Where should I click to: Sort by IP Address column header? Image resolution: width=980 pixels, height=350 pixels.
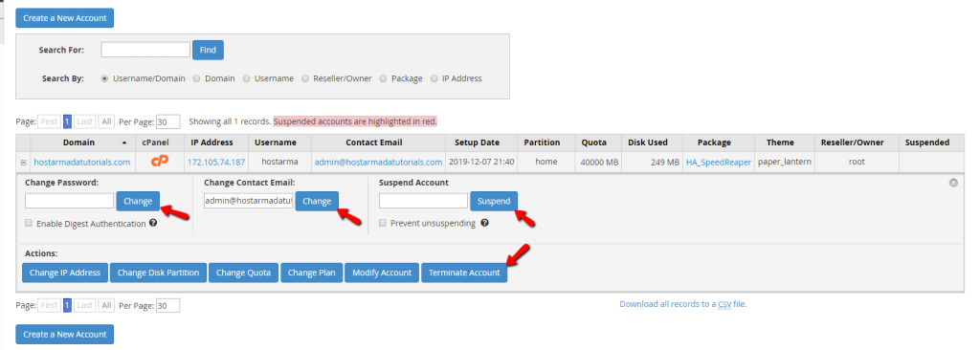click(x=212, y=143)
